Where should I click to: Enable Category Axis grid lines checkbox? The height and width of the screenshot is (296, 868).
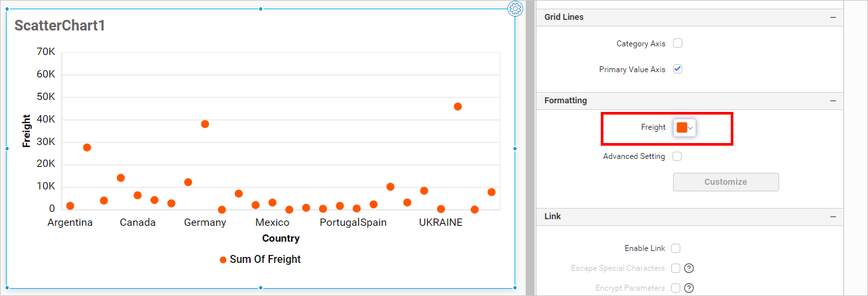tap(678, 44)
